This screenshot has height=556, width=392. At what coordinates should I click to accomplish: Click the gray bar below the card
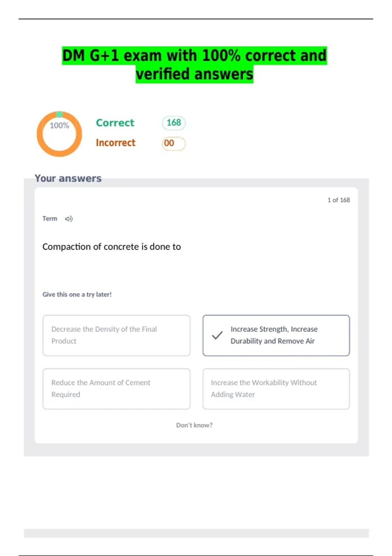tap(196, 533)
